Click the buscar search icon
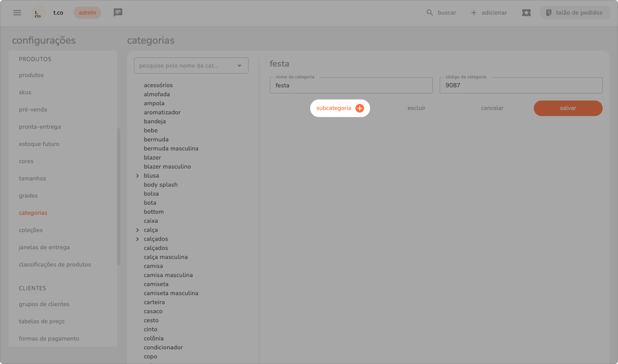This screenshot has width=618, height=364. 429,13
